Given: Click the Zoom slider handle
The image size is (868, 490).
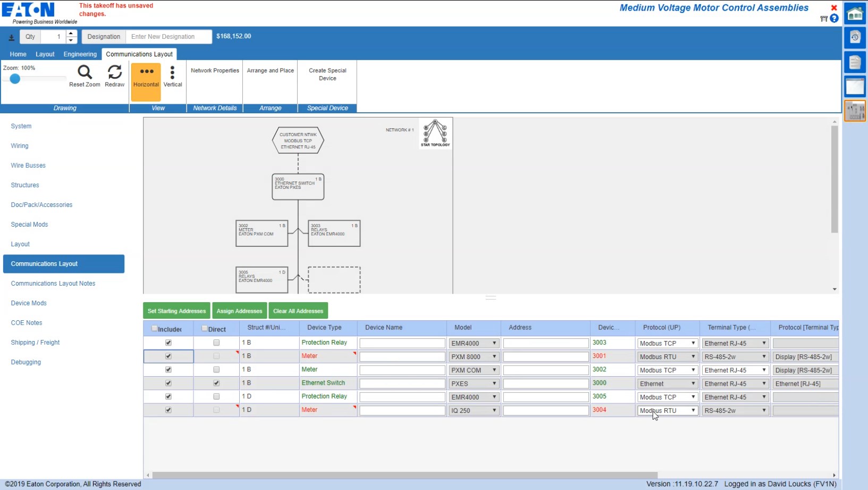Looking at the screenshot, I should click(15, 79).
